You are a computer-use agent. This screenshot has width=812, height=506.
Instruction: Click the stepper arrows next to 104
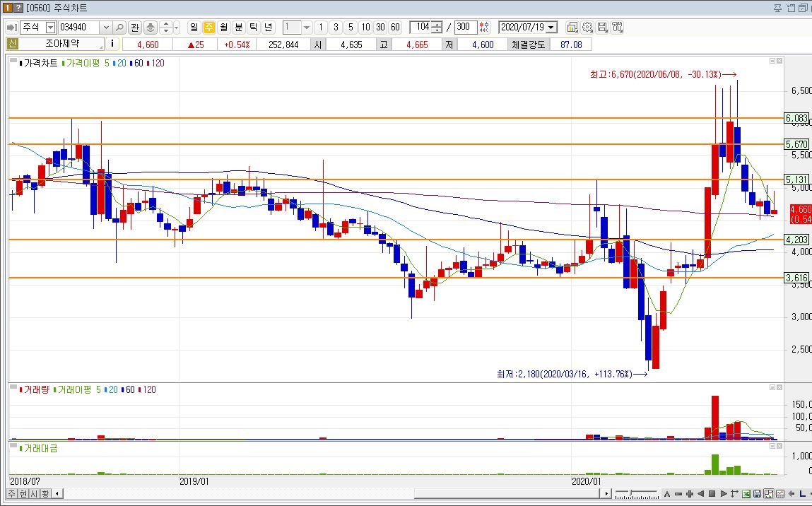pyautogui.click(x=437, y=27)
